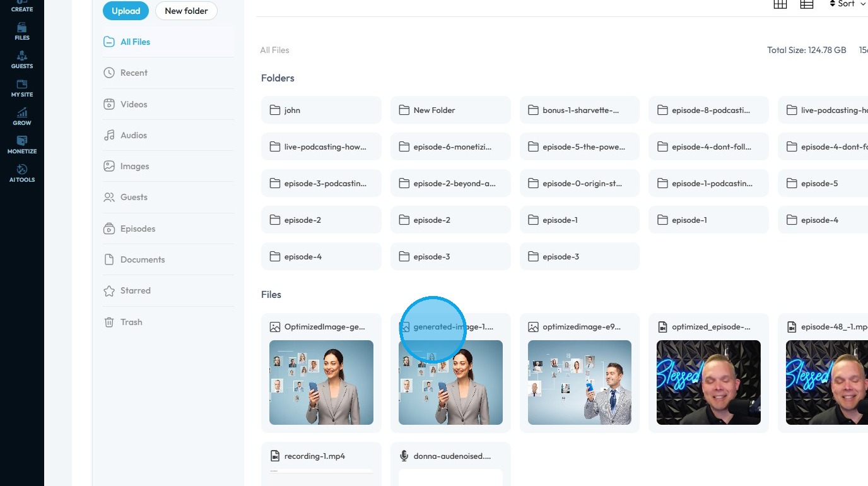Viewport: 868px width, 486px height.
Task: Open the OptimizedImage-ge image thumbnail
Action: point(321,382)
